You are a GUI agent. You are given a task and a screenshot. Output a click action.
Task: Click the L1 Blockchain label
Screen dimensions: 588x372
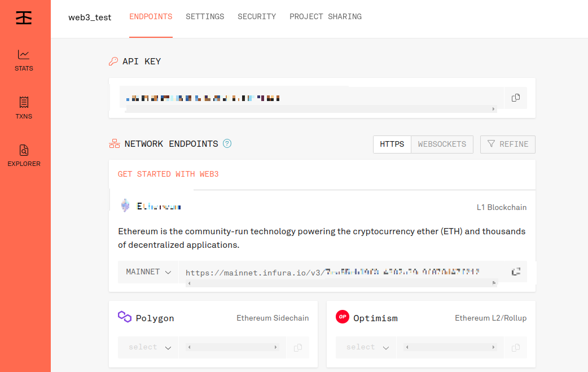coord(502,207)
